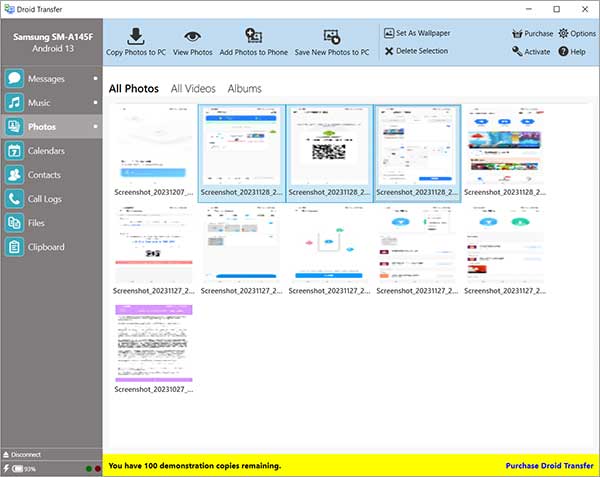Open View Photos eye icon
Image resolution: width=600 pixels, height=477 pixels.
coord(193,36)
